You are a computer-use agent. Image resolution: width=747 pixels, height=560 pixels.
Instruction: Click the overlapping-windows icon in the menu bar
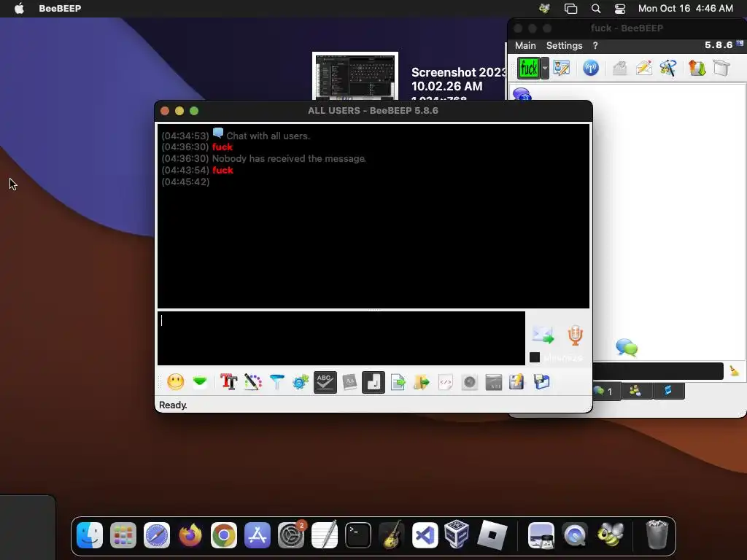570,8
